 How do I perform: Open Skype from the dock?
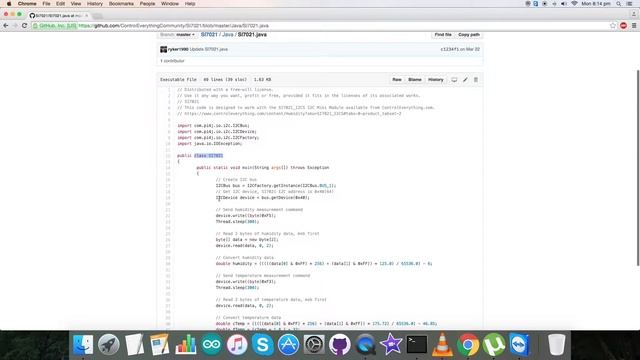(263, 344)
